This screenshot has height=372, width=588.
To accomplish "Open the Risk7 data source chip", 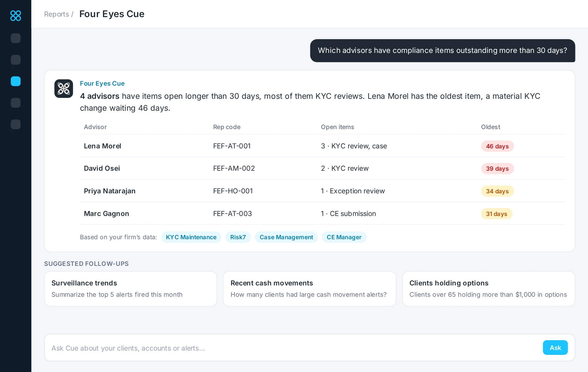I will (238, 237).
